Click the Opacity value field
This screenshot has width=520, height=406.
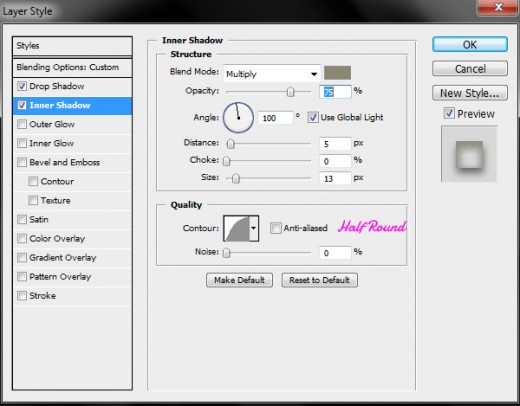(335, 92)
